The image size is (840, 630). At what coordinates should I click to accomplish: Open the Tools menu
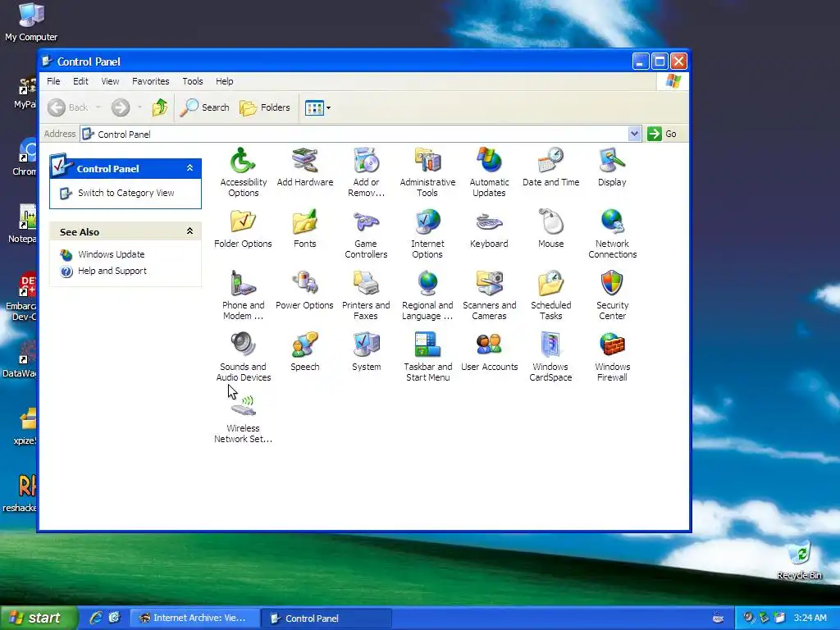click(192, 81)
